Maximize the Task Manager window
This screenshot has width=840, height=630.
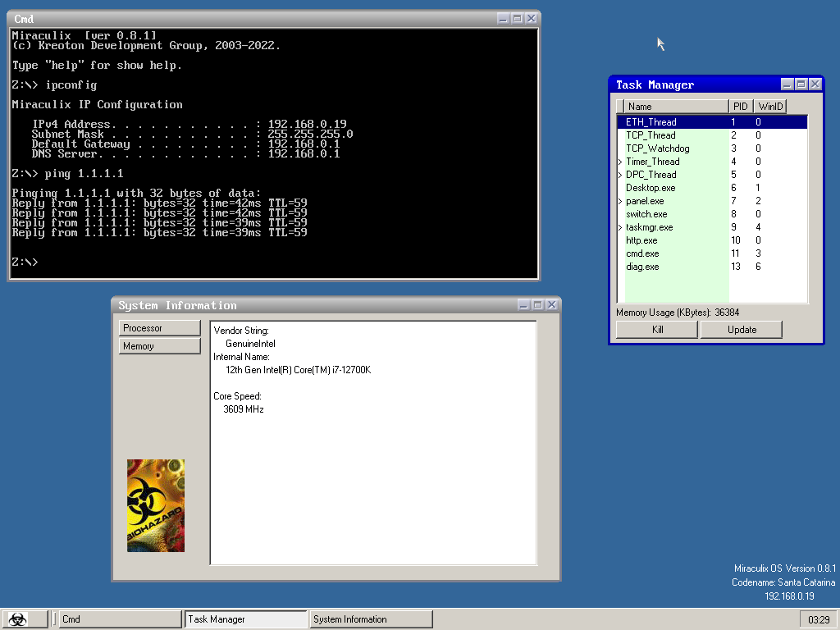tap(801, 84)
